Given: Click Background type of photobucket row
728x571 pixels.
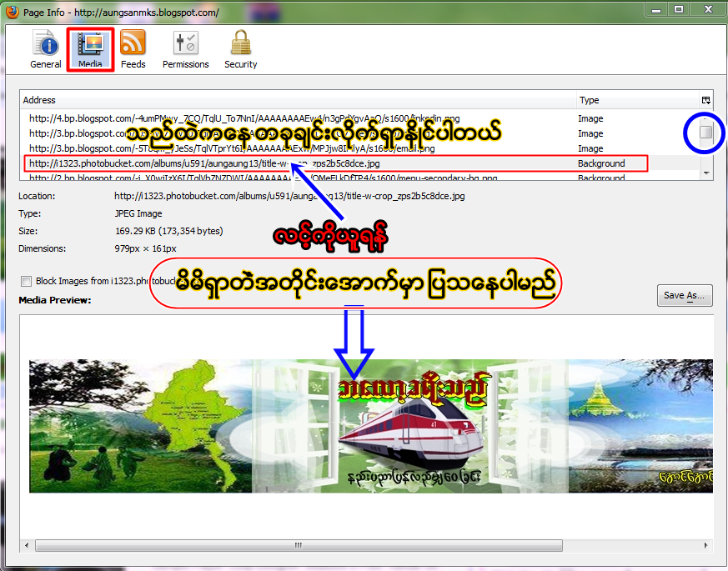Looking at the screenshot, I should [x=601, y=163].
